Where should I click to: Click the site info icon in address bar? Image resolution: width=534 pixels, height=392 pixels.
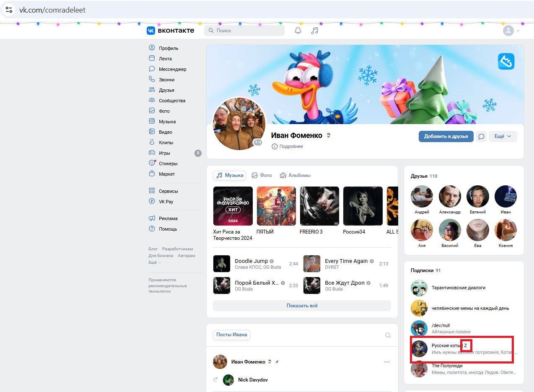coord(9,10)
